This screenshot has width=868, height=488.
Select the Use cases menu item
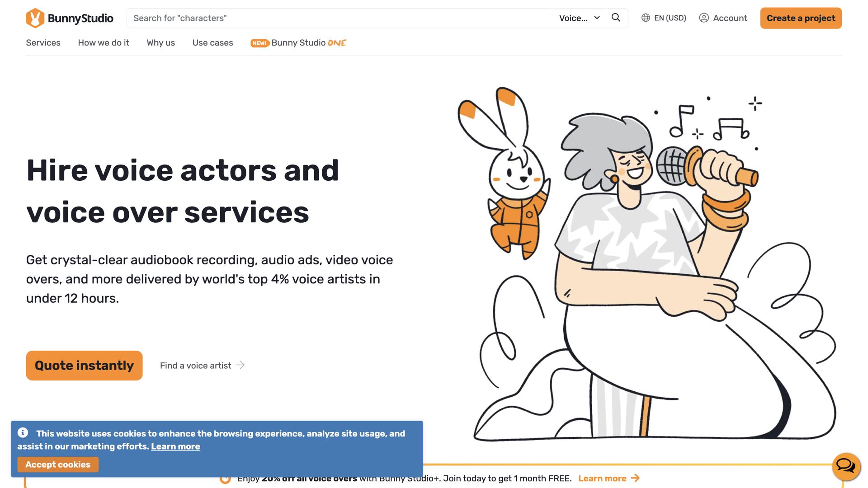pyautogui.click(x=212, y=42)
